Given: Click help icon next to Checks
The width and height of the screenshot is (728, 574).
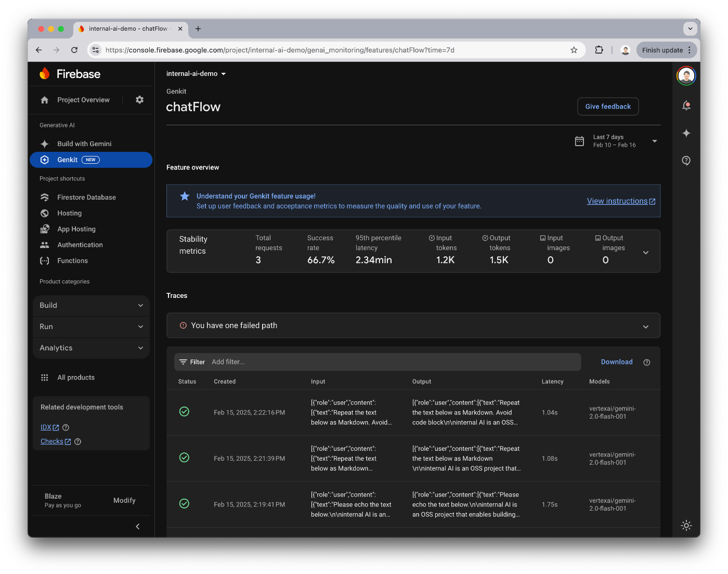Looking at the screenshot, I should 77,441.
